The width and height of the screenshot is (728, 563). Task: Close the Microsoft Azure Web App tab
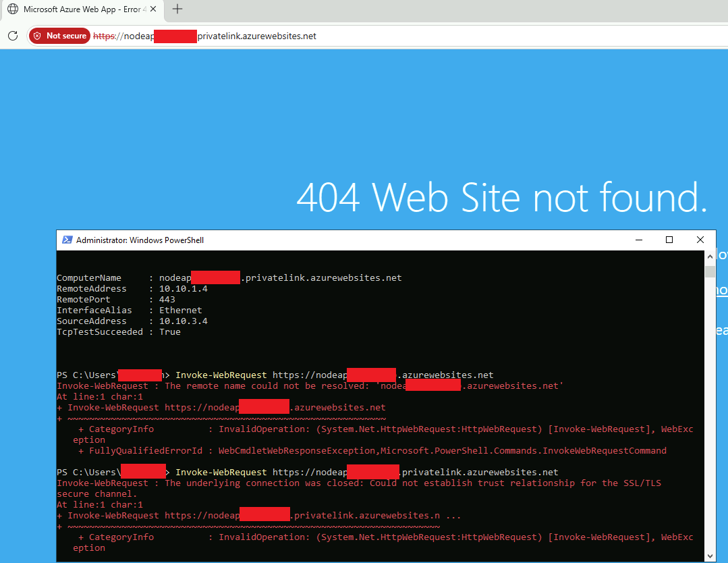[x=153, y=9]
